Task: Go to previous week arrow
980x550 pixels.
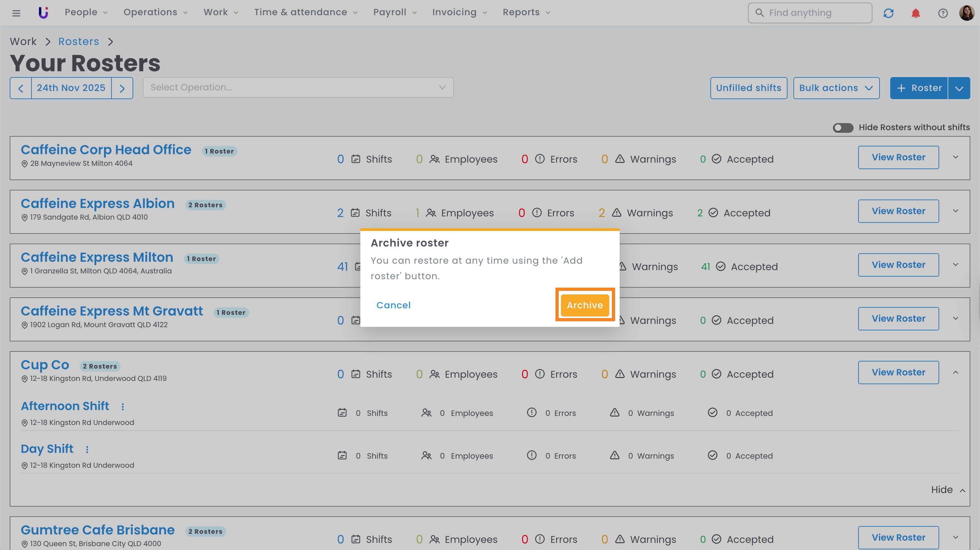Action: point(21,88)
